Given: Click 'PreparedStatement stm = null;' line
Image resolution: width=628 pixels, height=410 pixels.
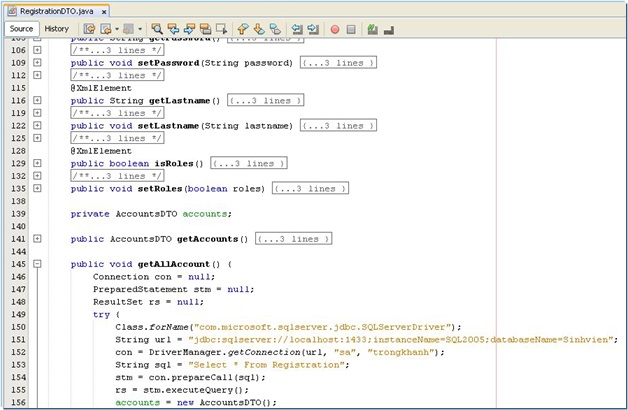Looking at the screenshot, I should click(173, 289).
